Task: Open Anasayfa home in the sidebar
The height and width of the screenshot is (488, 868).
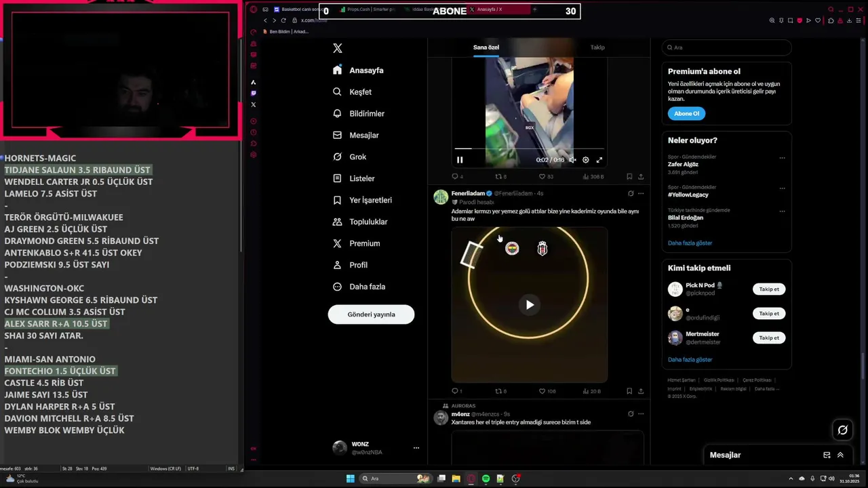Action: (x=358, y=70)
